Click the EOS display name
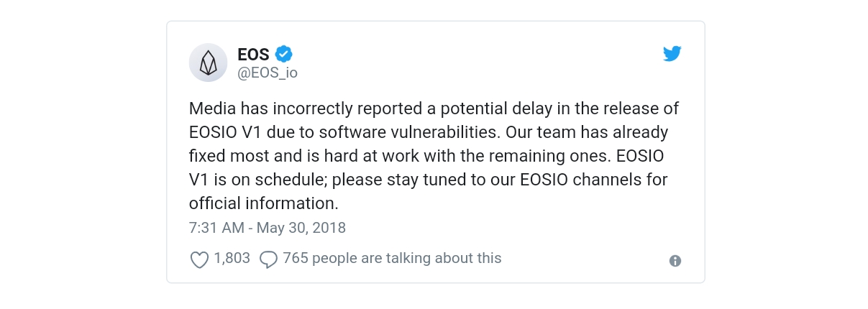868x309 pixels. (x=254, y=54)
